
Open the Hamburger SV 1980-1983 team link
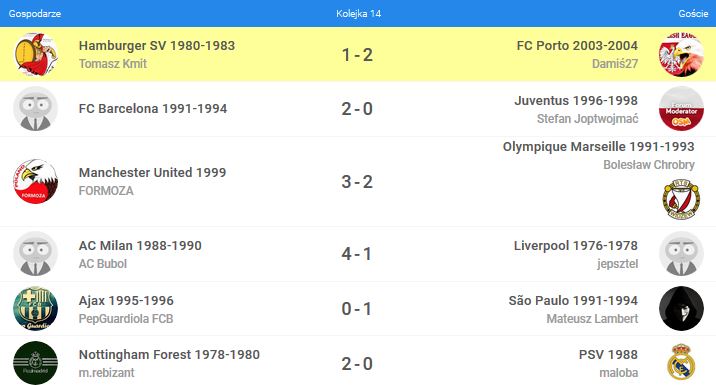pos(157,46)
